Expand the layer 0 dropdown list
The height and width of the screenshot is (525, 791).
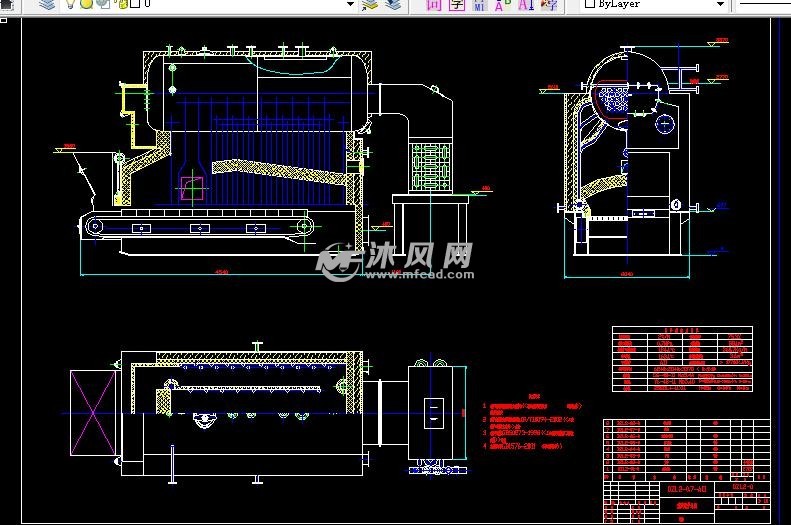[350, 4]
